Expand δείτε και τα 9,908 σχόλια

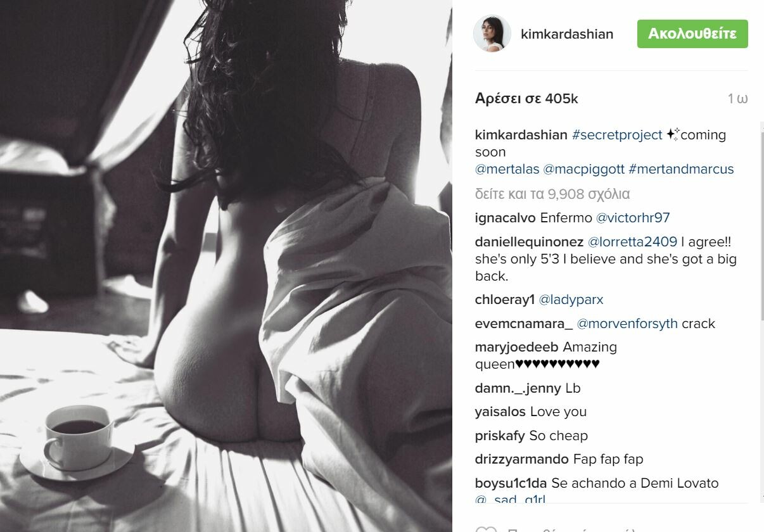552,194
